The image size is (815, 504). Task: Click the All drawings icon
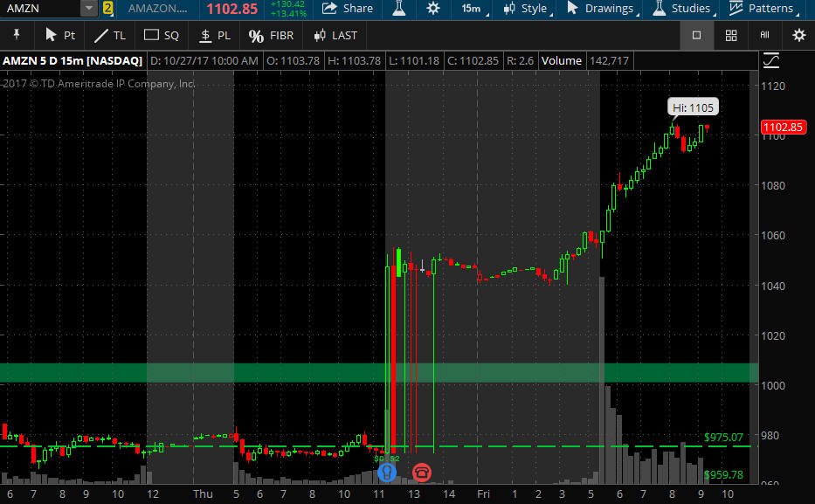pos(764,35)
